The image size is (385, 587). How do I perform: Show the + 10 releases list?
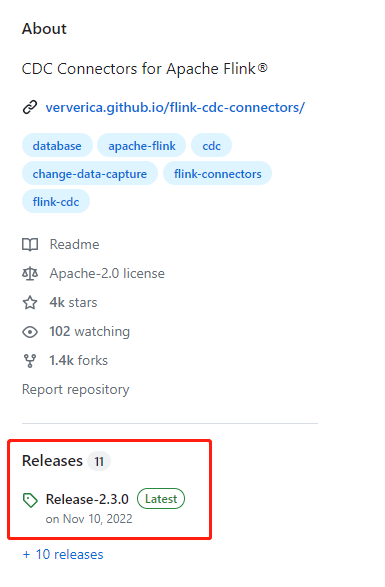63,554
